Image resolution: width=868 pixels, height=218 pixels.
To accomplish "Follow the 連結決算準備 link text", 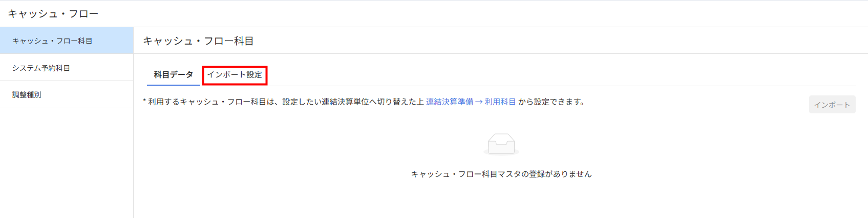I will [450, 102].
